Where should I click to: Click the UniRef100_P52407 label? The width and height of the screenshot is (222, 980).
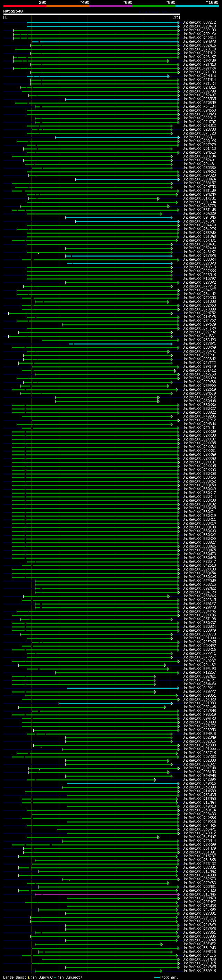pyautogui.click(x=199, y=95)
